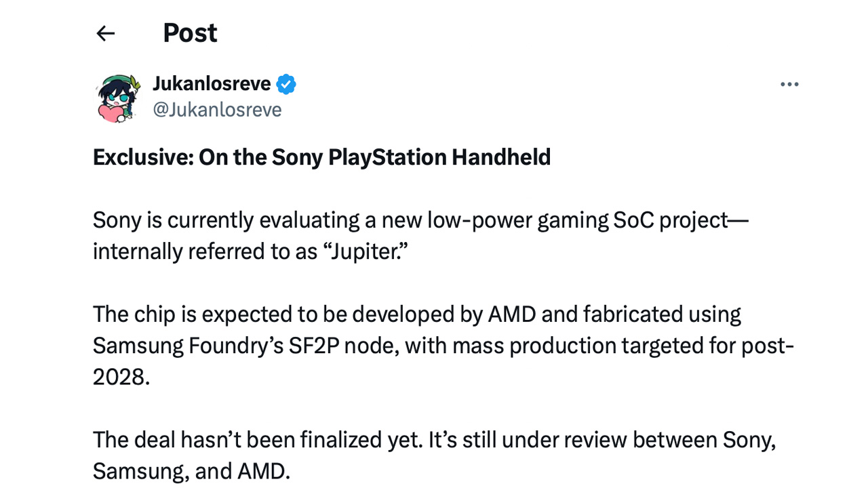Click "The deal hasn't been finalized yet." sentence
868x488 pixels.
258,440
